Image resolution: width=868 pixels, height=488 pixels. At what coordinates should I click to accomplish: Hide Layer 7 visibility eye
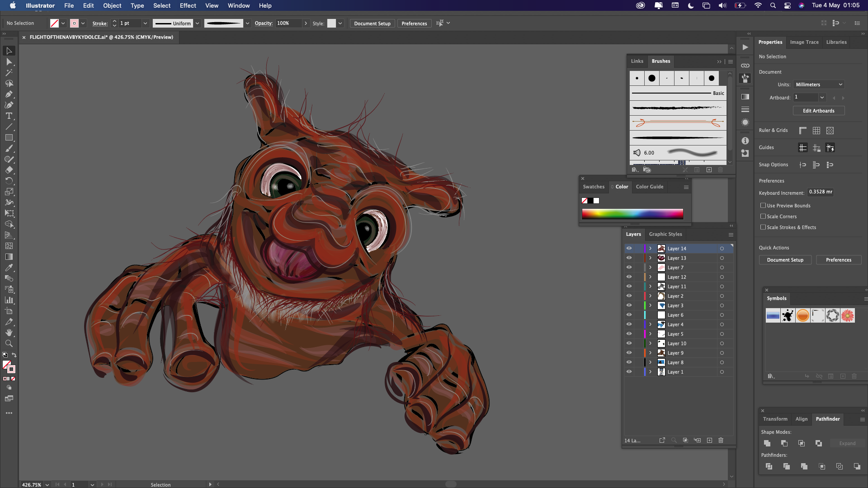[x=629, y=267]
